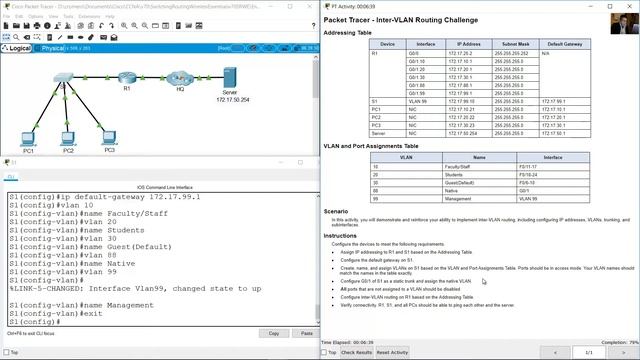Screen dimensions: 640x360
Task: Click router R1 in the topology
Action: point(127,78)
